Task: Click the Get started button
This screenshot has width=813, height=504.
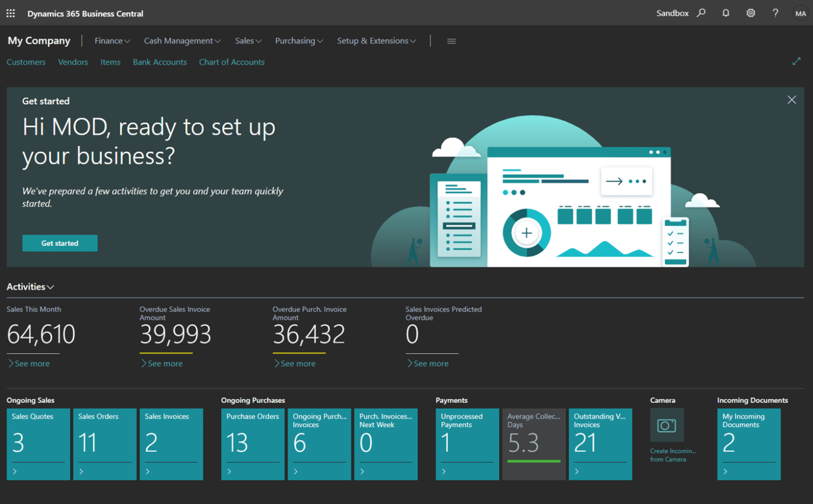Action: pyautogui.click(x=60, y=243)
